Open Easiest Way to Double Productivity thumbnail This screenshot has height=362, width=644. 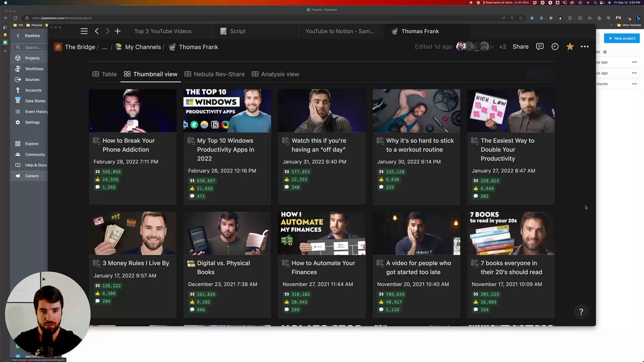(x=511, y=111)
